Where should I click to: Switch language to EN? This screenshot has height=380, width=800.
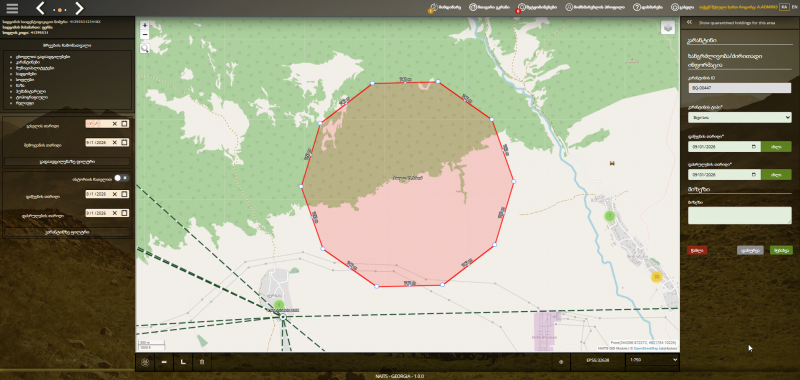click(x=793, y=7)
